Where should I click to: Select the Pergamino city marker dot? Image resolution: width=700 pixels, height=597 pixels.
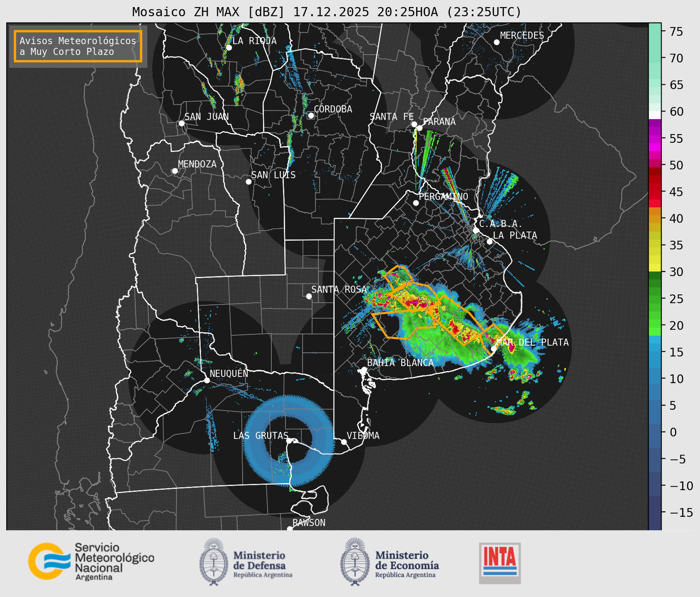[x=416, y=203]
